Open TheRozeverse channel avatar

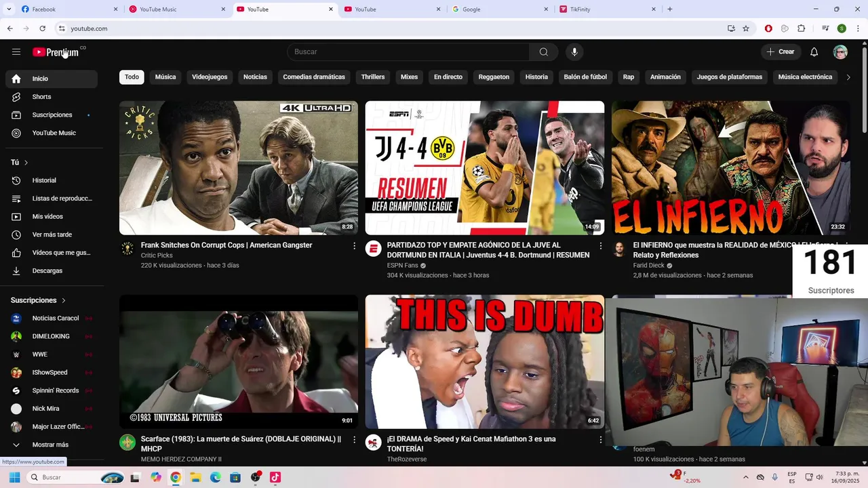[373, 443]
